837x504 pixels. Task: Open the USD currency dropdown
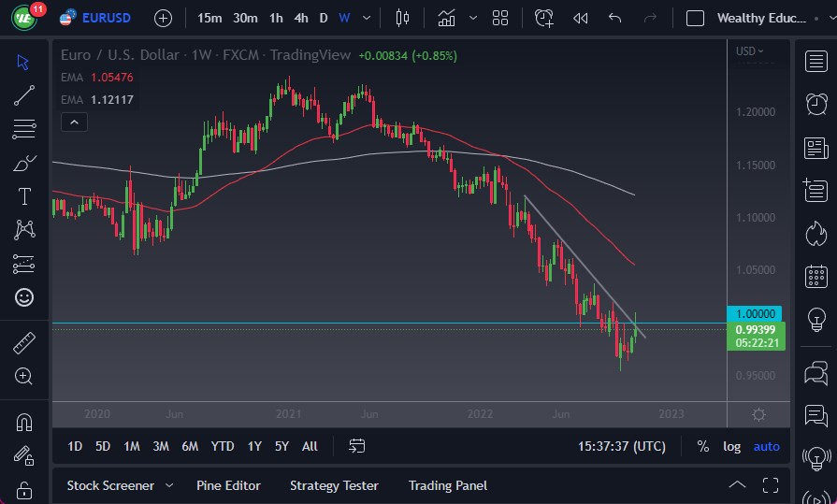coord(749,51)
